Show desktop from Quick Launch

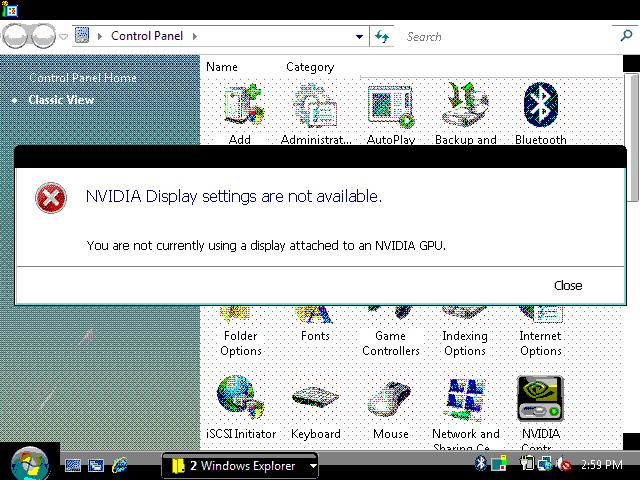(x=73, y=465)
